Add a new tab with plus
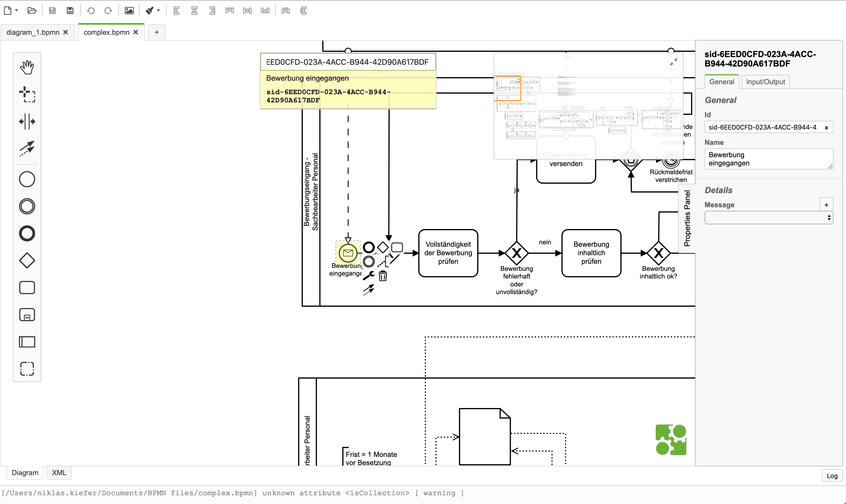 157,32
